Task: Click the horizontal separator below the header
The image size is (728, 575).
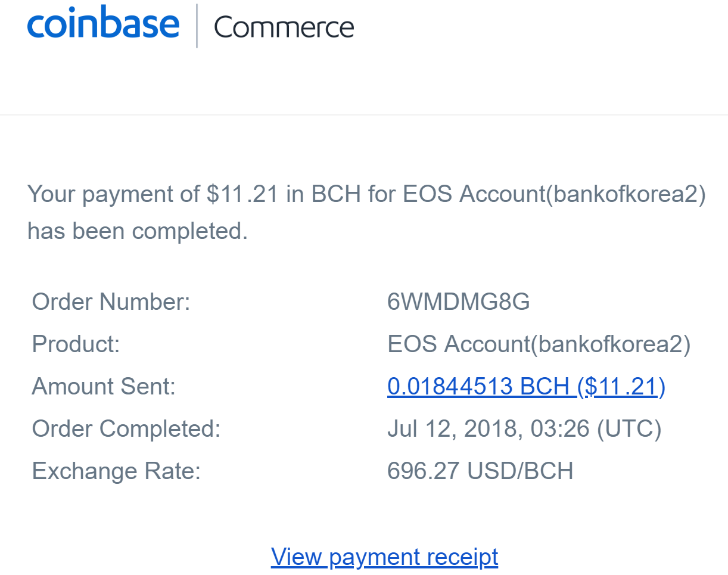Action: (364, 113)
